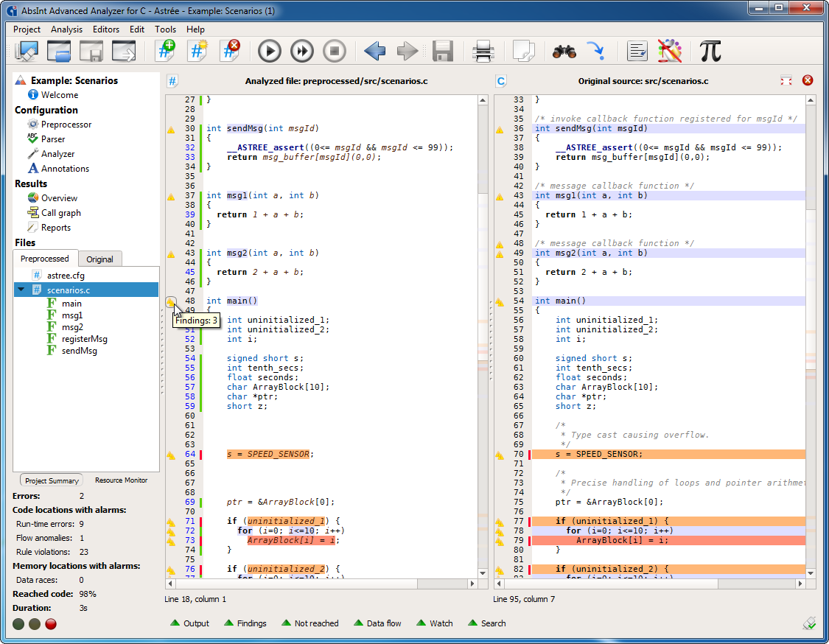Open the Project menu
Viewport: 829px width, 644px height.
(x=27, y=29)
